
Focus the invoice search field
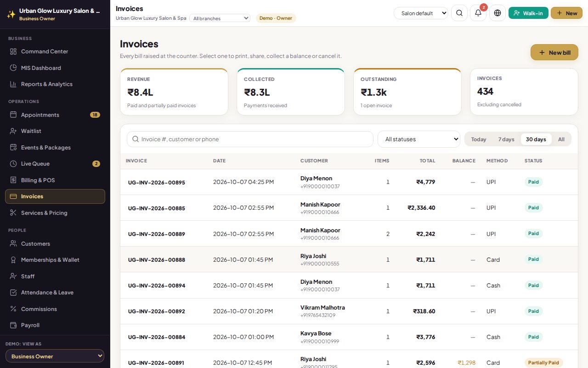[250, 139]
